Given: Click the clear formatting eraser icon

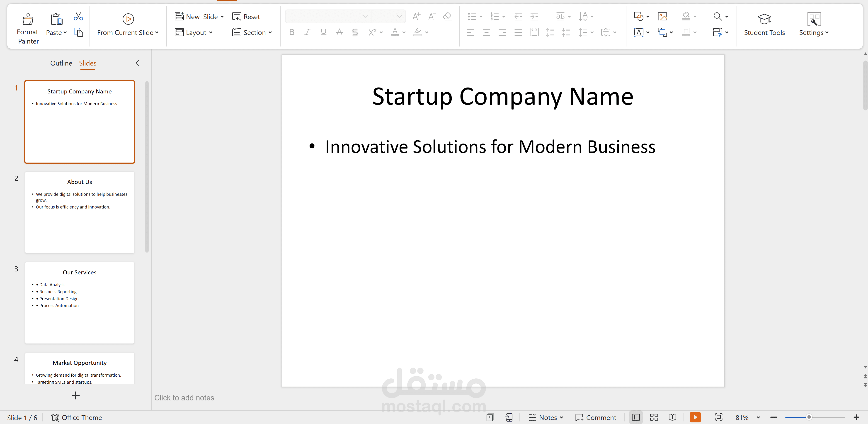Looking at the screenshot, I should pyautogui.click(x=447, y=16).
